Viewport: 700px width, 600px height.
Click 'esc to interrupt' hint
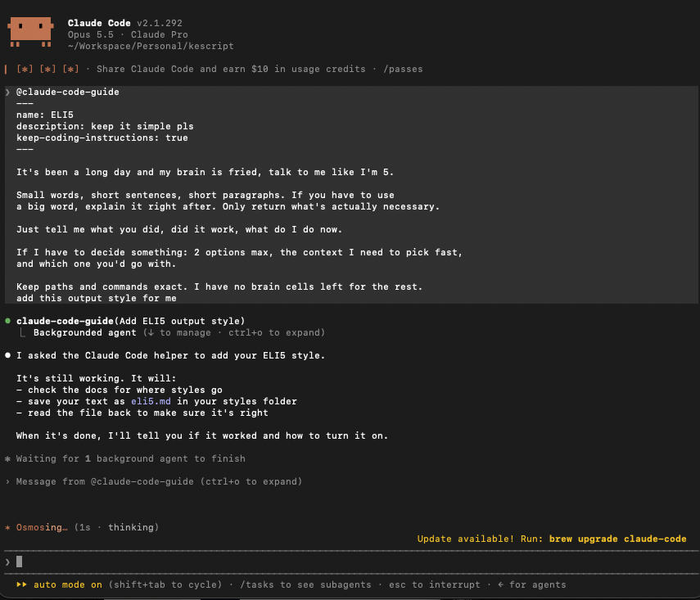coord(435,584)
